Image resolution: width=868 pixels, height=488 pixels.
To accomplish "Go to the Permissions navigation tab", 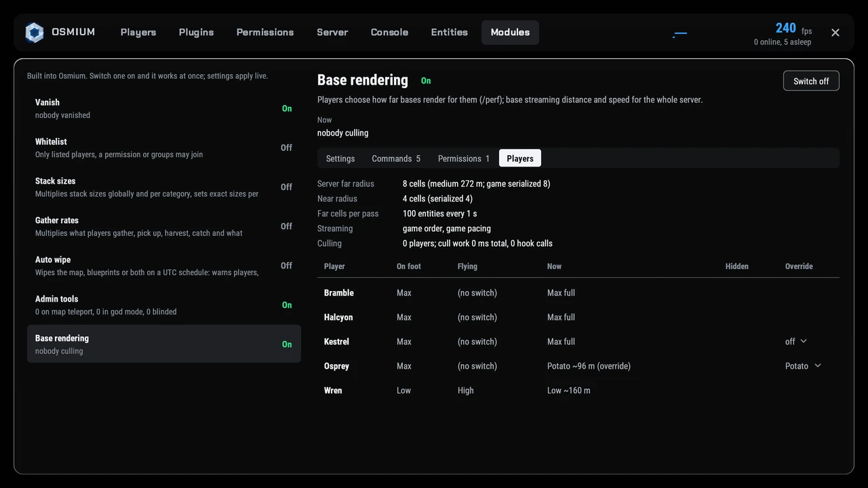I will 265,33.
